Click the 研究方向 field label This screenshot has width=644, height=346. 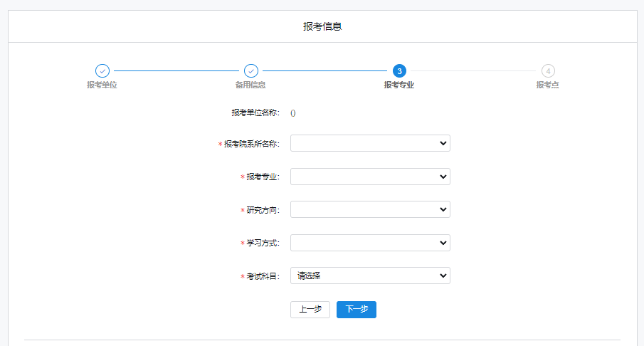coord(263,210)
